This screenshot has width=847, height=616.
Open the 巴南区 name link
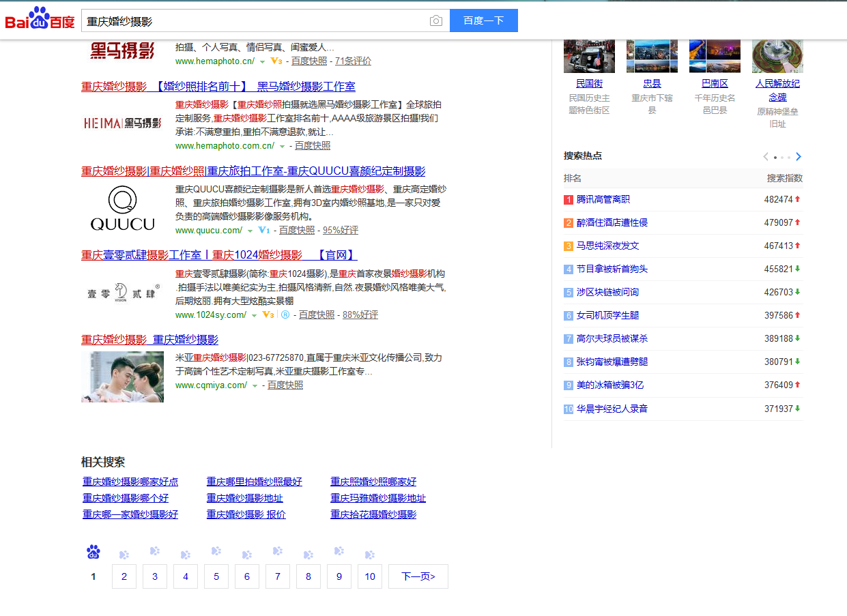715,83
